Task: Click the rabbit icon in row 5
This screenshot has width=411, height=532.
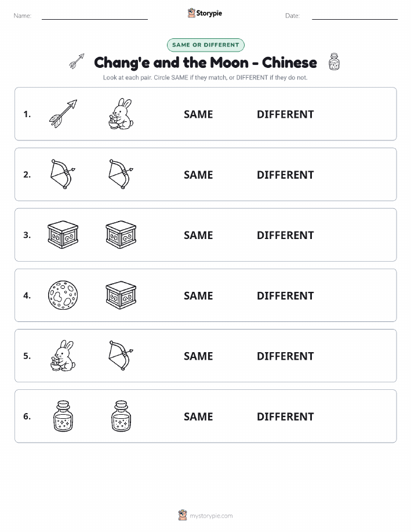Action: 63,355
